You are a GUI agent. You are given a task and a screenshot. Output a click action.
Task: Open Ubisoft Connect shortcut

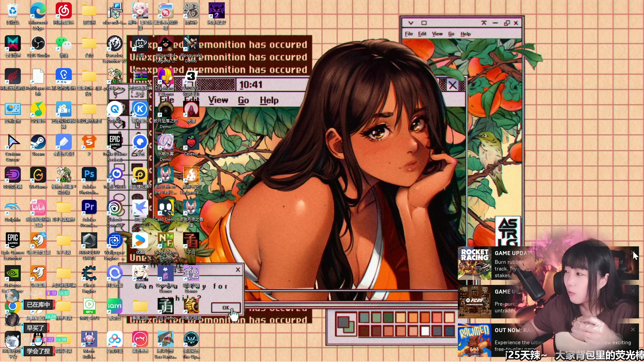pos(115,213)
